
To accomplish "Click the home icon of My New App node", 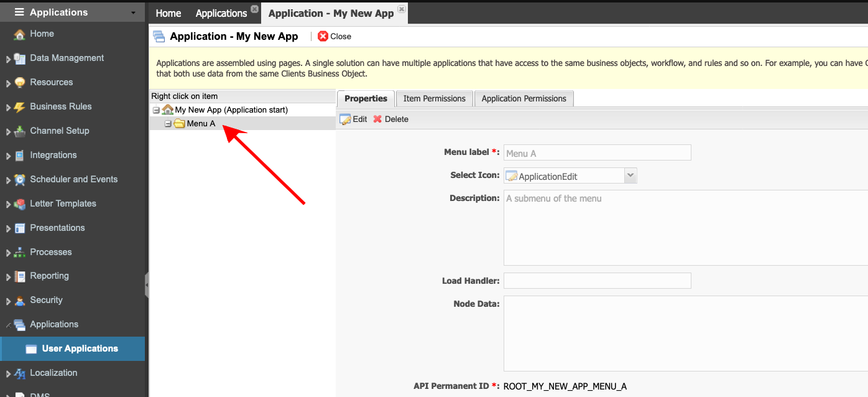I will pos(168,110).
